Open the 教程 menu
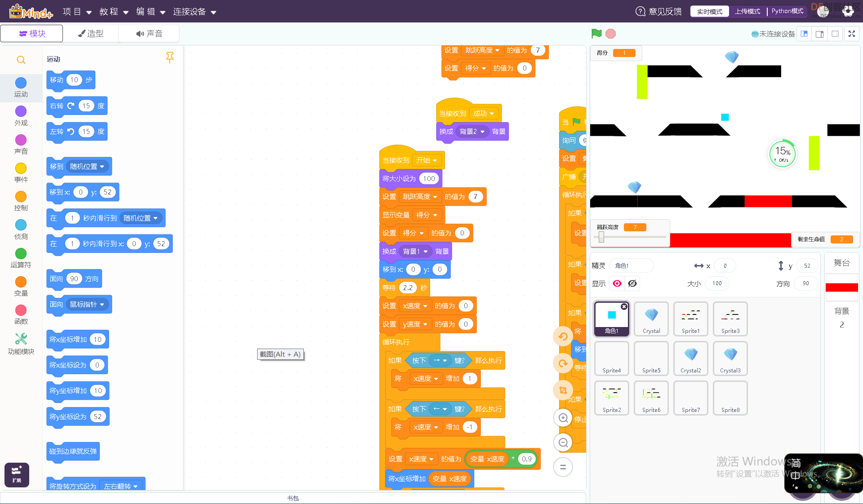The height and width of the screenshot is (504, 863). point(114,12)
